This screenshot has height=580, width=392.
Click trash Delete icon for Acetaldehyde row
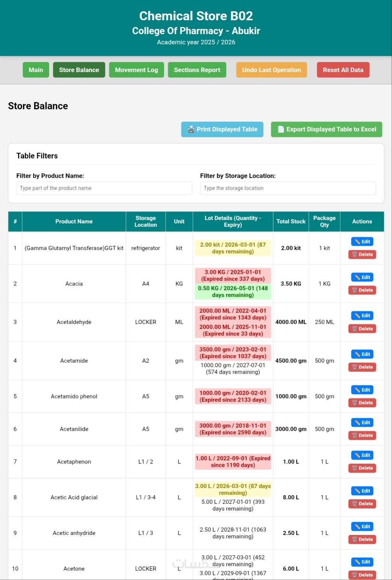354,329
